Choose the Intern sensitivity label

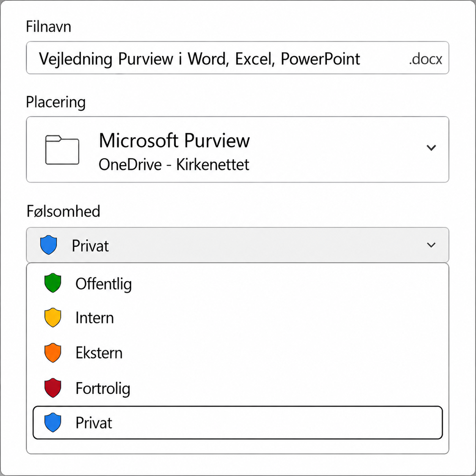pyautogui.click(x=238, y=318)
